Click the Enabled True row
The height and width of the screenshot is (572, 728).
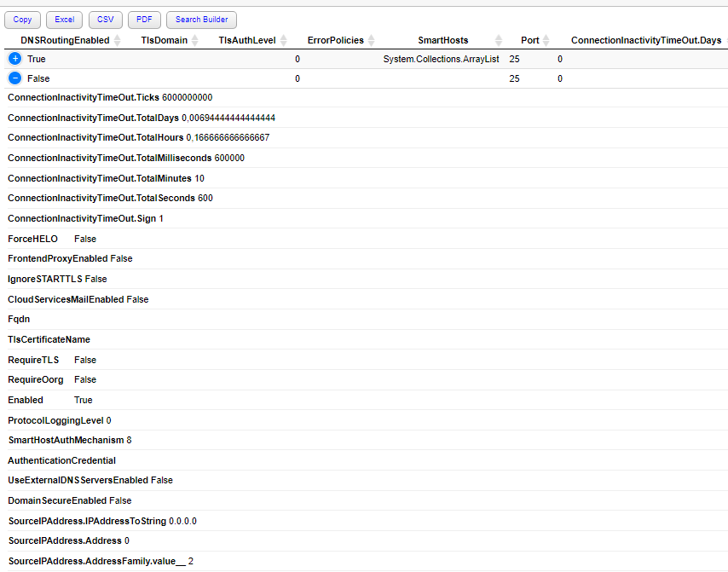click(x=366, y=400)
